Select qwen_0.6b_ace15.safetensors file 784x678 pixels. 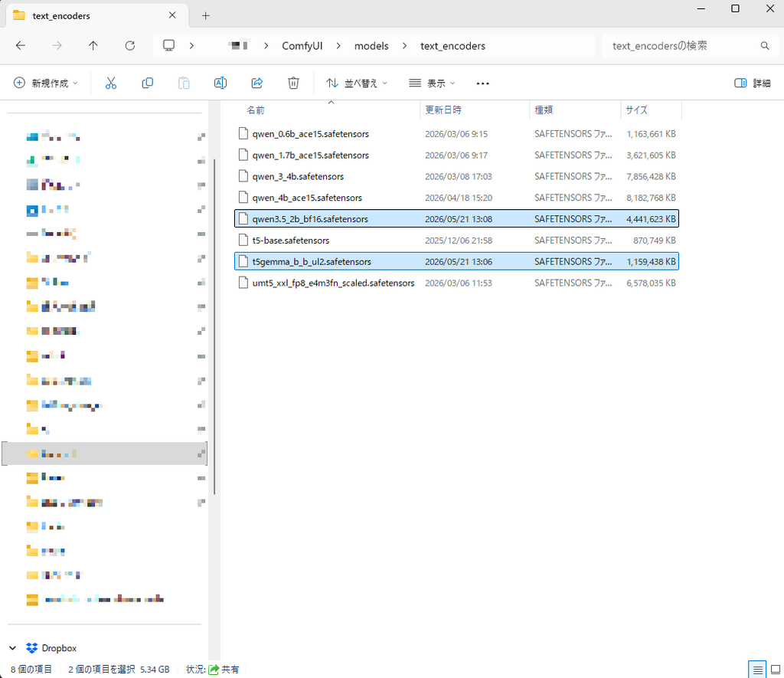(x=456, y=133)
